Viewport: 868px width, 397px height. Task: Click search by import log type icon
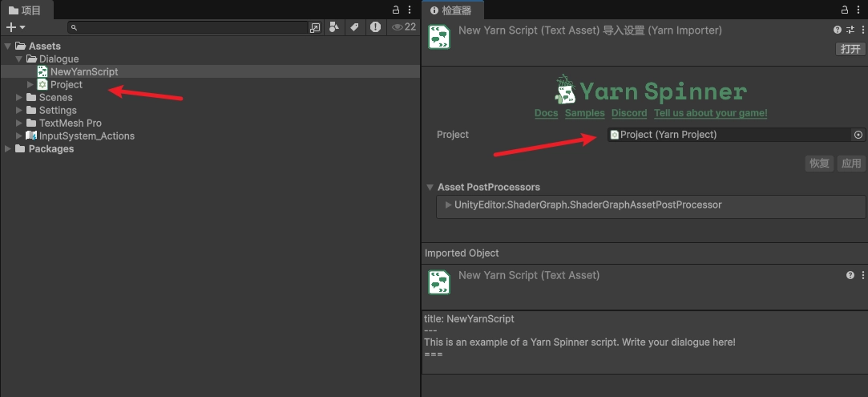click(375, 26)
